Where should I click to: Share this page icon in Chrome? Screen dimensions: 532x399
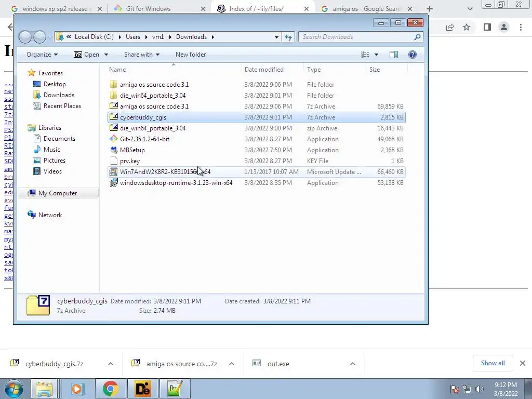pos(450,27)
